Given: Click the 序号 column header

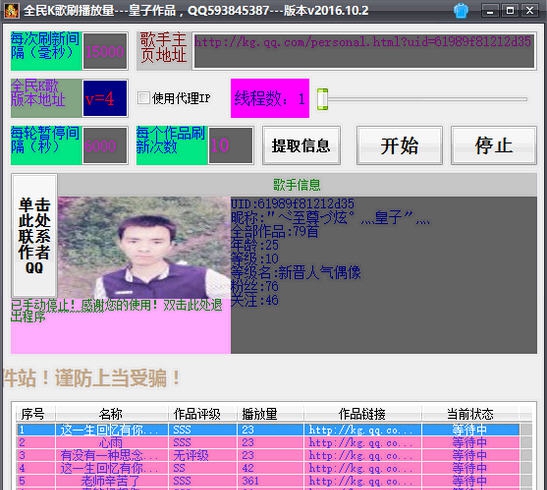Looking at the screenshot, I should pos(35,414).
